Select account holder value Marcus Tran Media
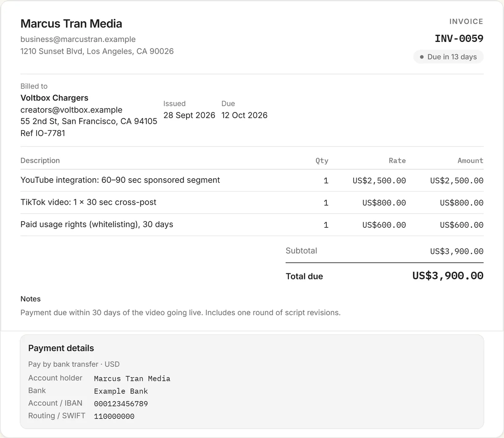Screen dimensions: 504x438 tap(132, 379)
